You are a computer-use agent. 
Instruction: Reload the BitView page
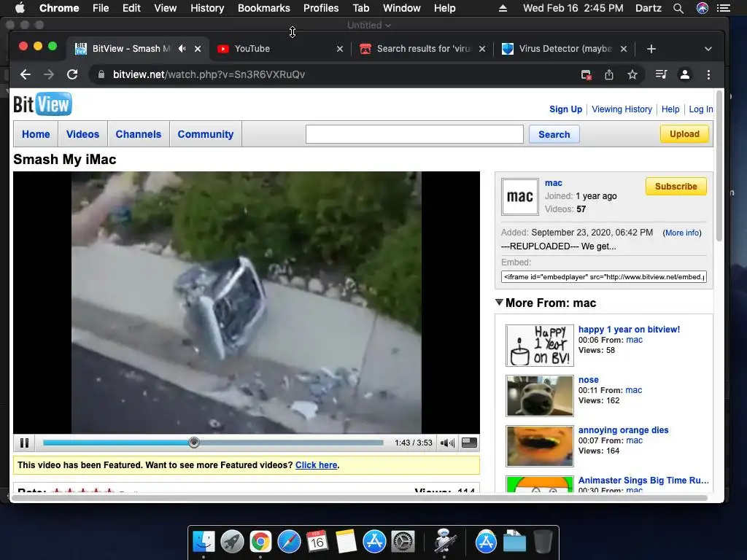point(72,75)
